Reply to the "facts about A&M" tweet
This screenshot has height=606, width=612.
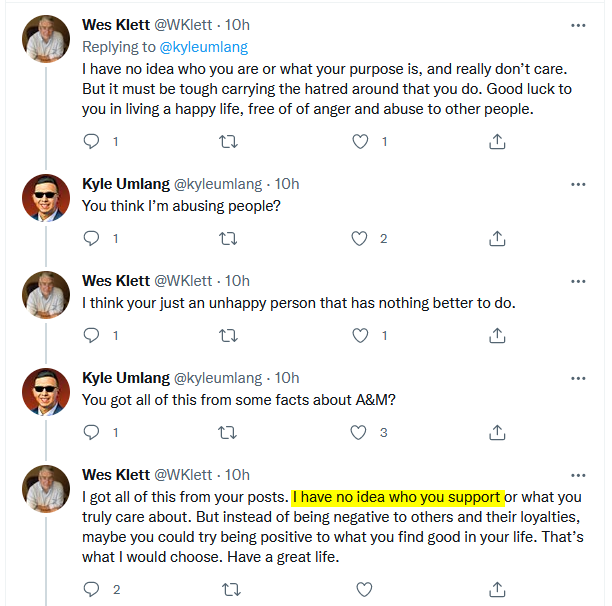(x=92, y=432)
